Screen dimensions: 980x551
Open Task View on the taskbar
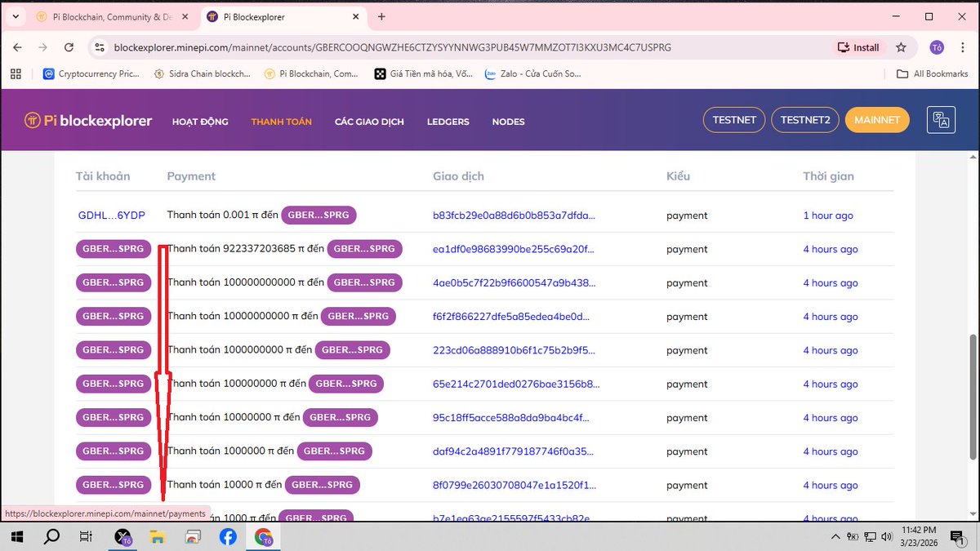[x=86, y=536]
